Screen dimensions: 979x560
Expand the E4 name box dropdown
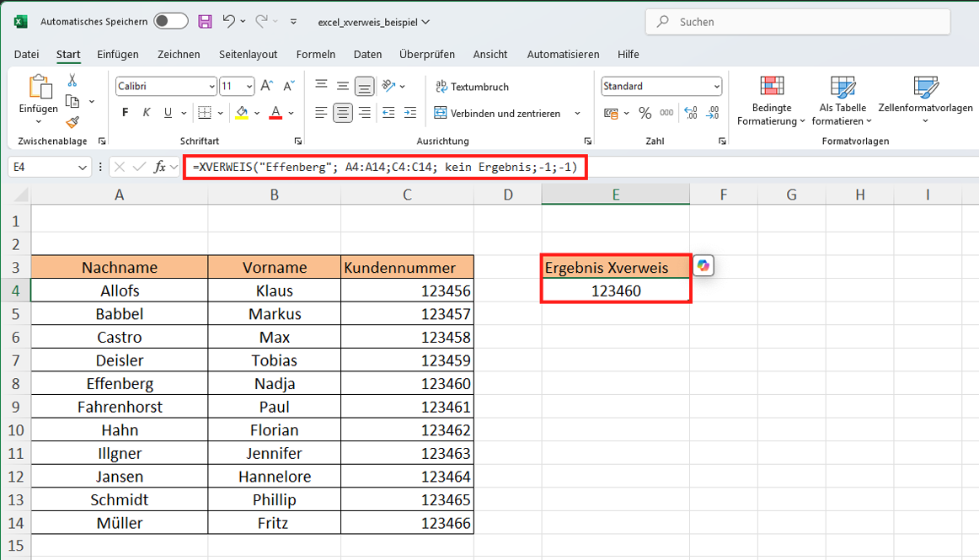tap(83, 168)
